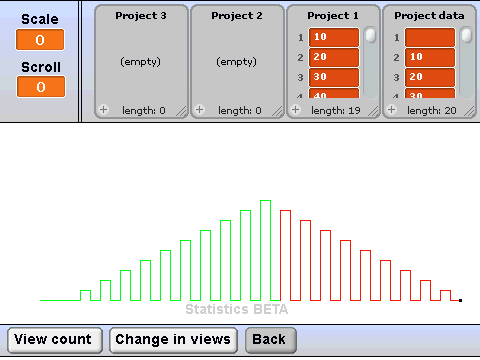The image size is (480, 360).
Task: Click the plus icon on Project 1 list
Action: pyautogui.click(x=296, y=109)
